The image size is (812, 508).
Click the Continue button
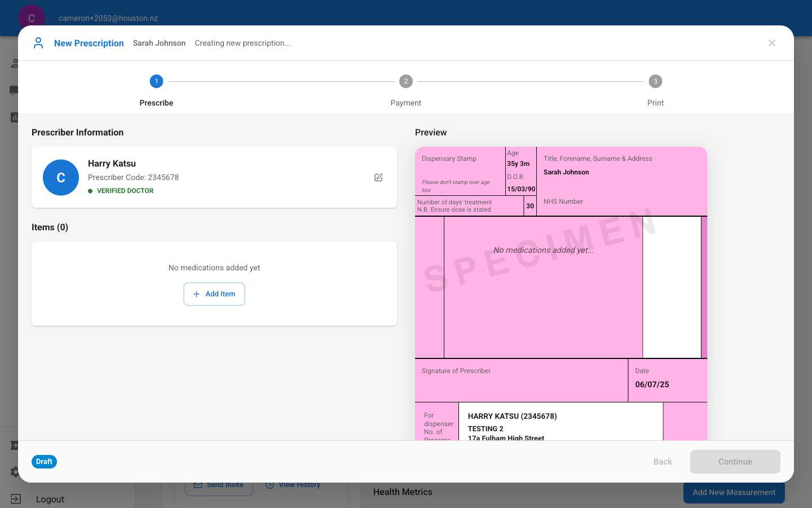735,462
